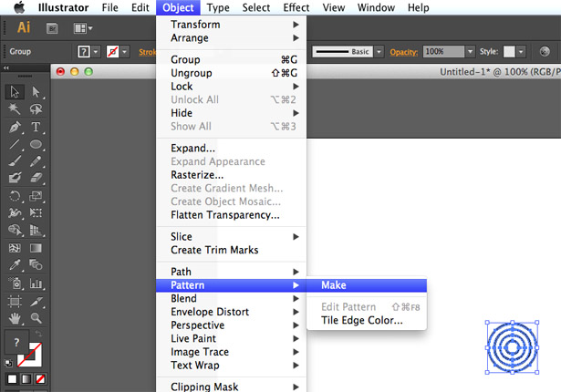The width and height of the screenshot is (561, 392).
Task: Click the Opacity link in control bar
Action: pos(403,52)
